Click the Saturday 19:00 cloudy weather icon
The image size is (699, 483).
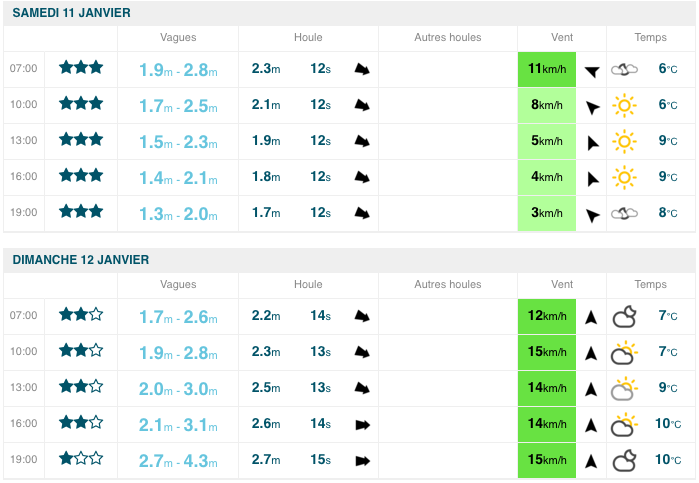(625, 212)
